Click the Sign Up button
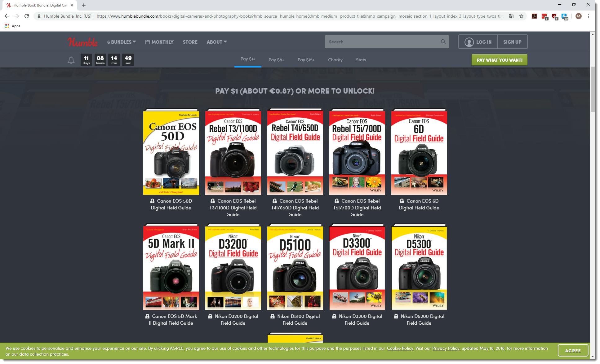Viewport: 600px width, 364px height. point(512,42)
